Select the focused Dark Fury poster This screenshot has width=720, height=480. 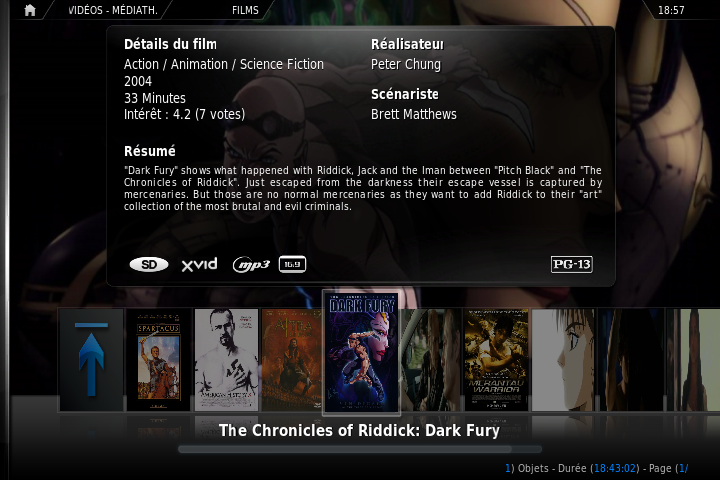361,353
